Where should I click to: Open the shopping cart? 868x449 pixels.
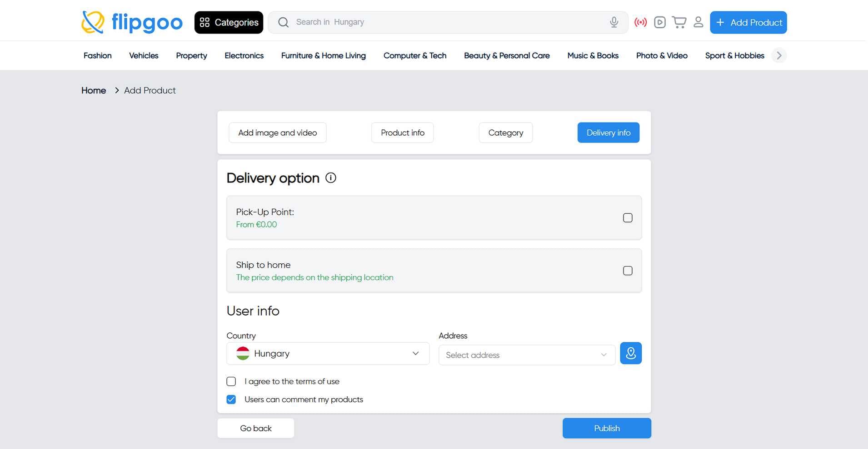(679, 22)
